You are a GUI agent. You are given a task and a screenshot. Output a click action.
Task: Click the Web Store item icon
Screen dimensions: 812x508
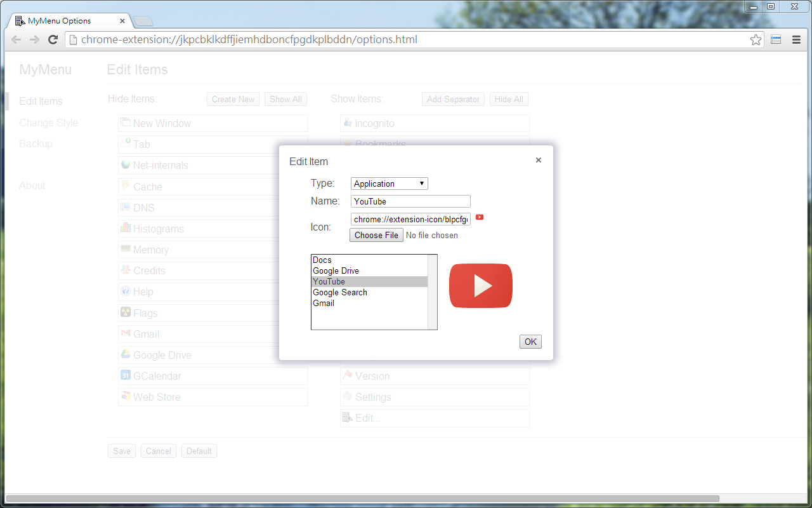click(x=126, y=396)
